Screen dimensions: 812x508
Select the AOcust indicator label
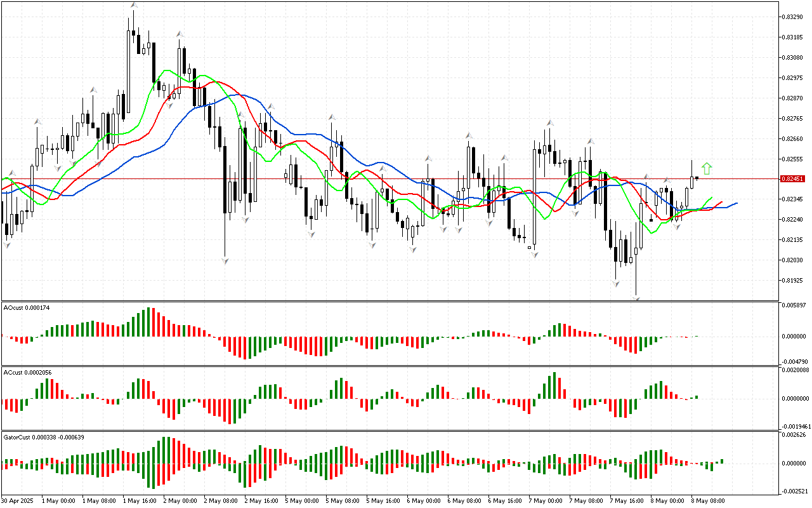click(x=27, y=307)
